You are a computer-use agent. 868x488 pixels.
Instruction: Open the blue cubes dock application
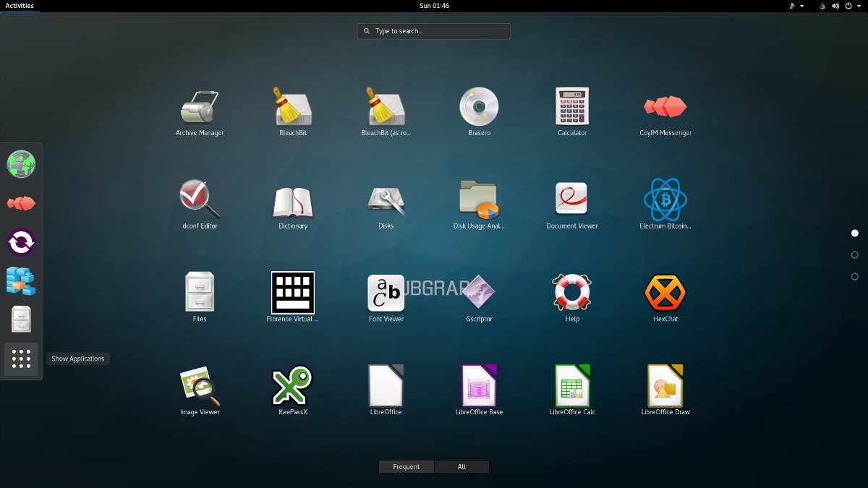[21, 281]
